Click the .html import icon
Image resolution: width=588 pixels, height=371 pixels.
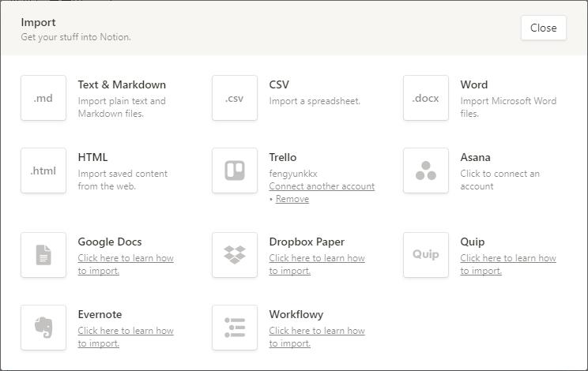click(x=43, y=171)
